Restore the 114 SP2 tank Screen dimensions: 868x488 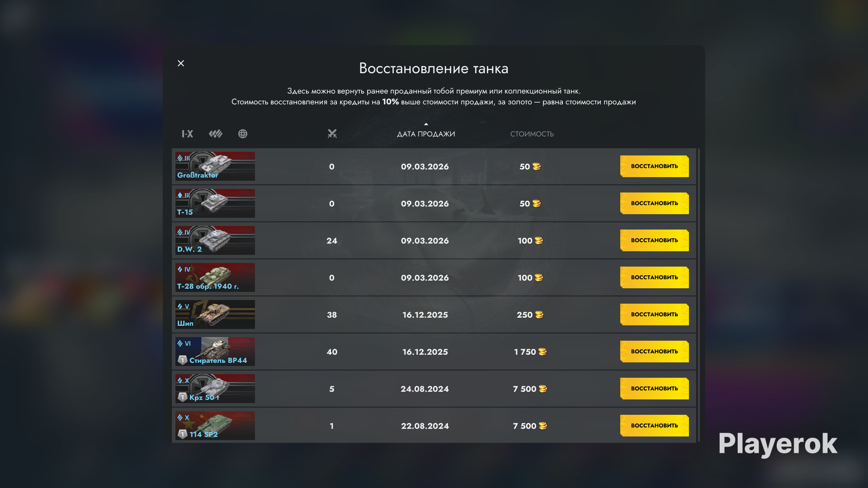point(654,426)
